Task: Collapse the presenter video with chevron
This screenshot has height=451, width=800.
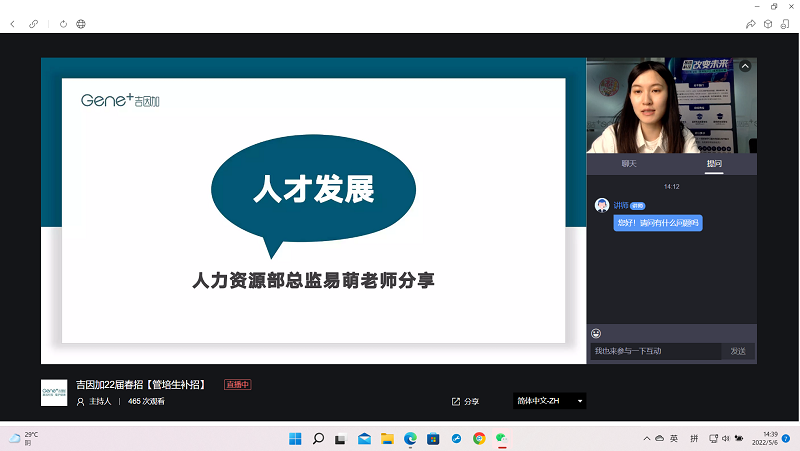Action: (745, 67)
